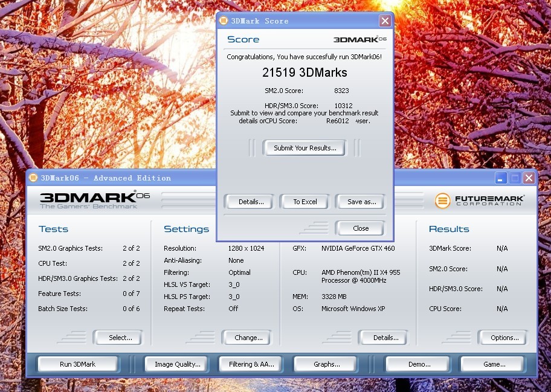This screenshot has width=551, height=392.
Task: Click the HDR/SM3.0 Graphics Tests label
Action: coord(78,278)
